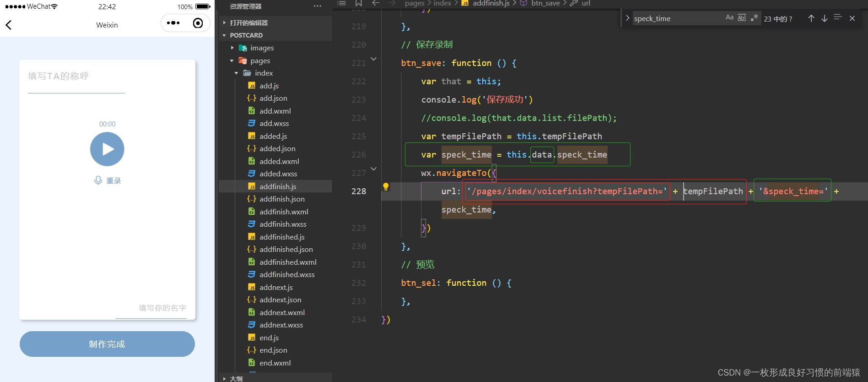Collapse the index folder
The image size is (868, 382).
tap(275, 73)
